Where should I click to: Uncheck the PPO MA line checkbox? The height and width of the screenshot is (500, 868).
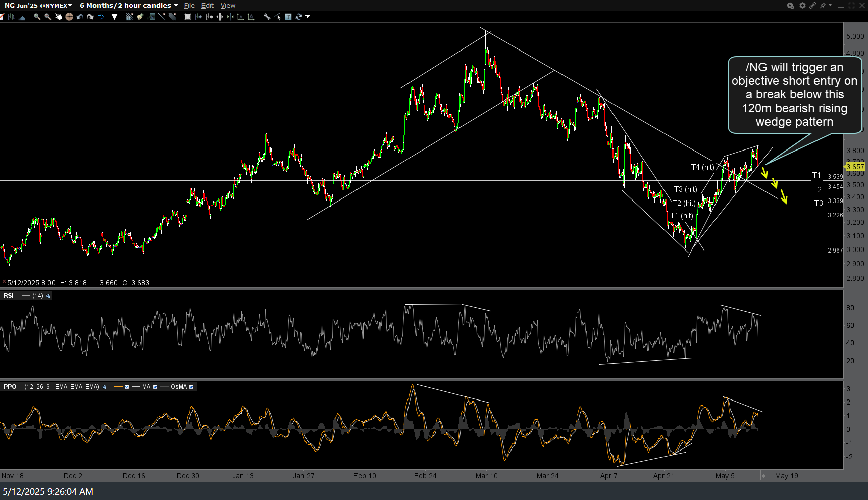click(155, 387)
